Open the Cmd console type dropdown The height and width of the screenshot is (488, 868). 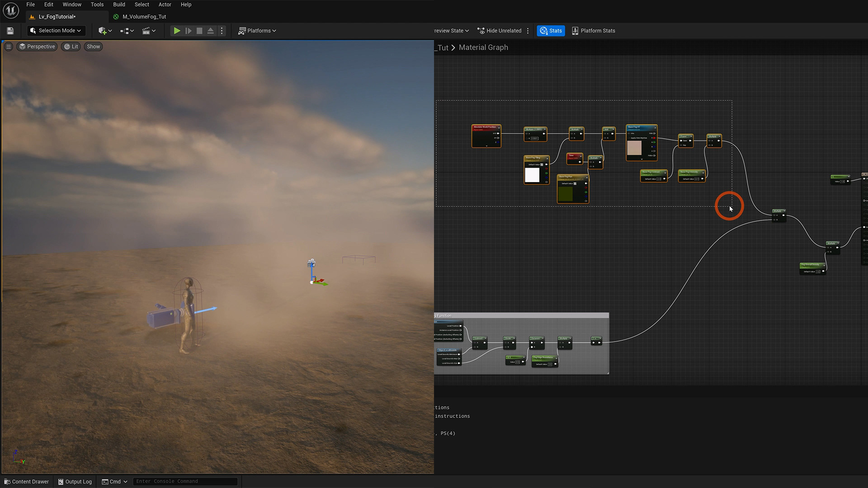(115, 482)
